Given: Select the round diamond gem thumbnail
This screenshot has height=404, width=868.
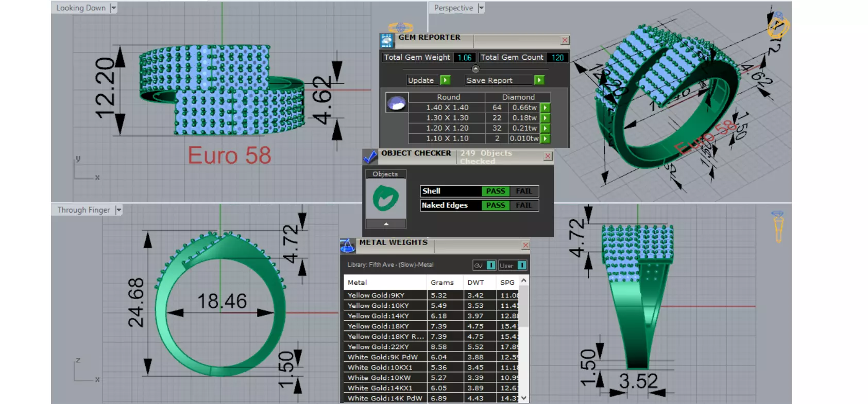Looking at the screenshot, I should click(x=397, y=103).
